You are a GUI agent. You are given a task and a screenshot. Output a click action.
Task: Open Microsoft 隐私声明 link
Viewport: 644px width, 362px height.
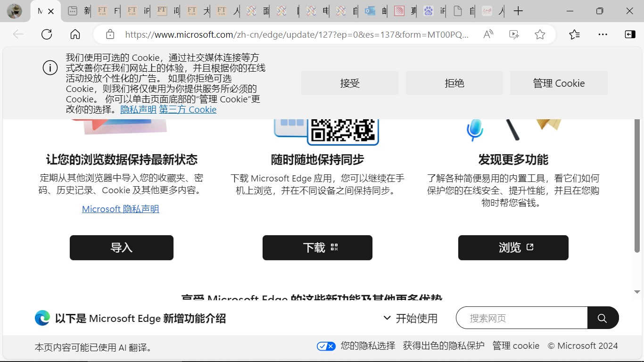pyautogui.click(x=121, y=209)
